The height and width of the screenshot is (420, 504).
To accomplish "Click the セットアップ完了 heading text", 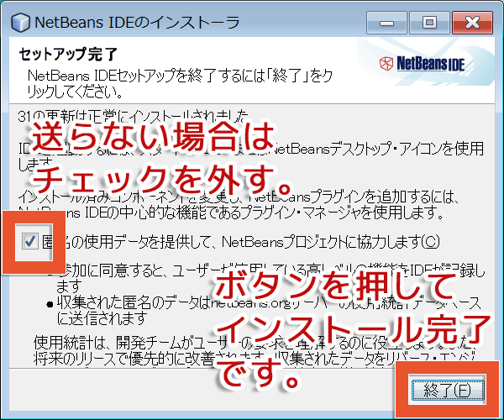I will coord(69,54).
